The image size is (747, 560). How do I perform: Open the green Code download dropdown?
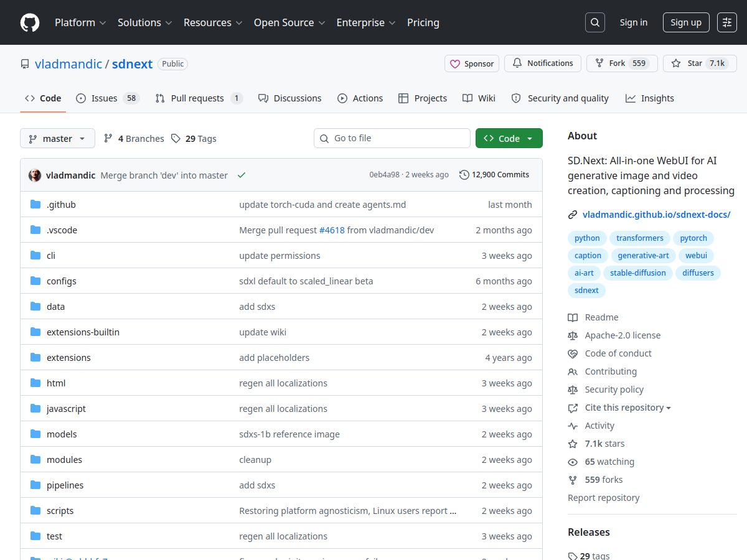coord(509,138)
